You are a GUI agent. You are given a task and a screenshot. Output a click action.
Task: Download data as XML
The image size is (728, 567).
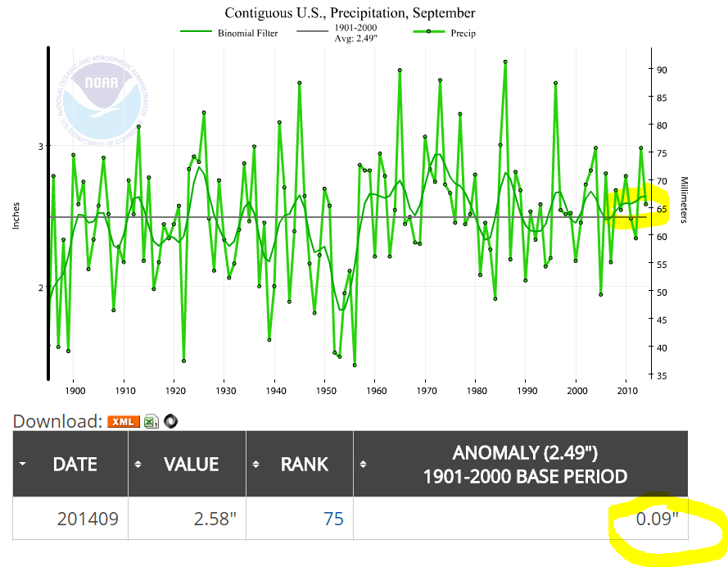(x=124, y=421)
